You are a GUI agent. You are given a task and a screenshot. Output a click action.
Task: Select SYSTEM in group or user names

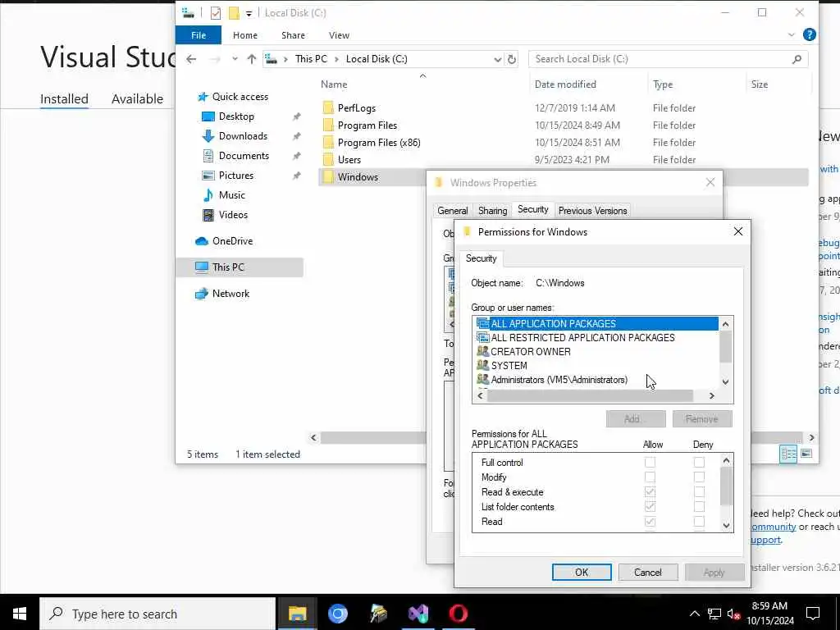[509, 366]
